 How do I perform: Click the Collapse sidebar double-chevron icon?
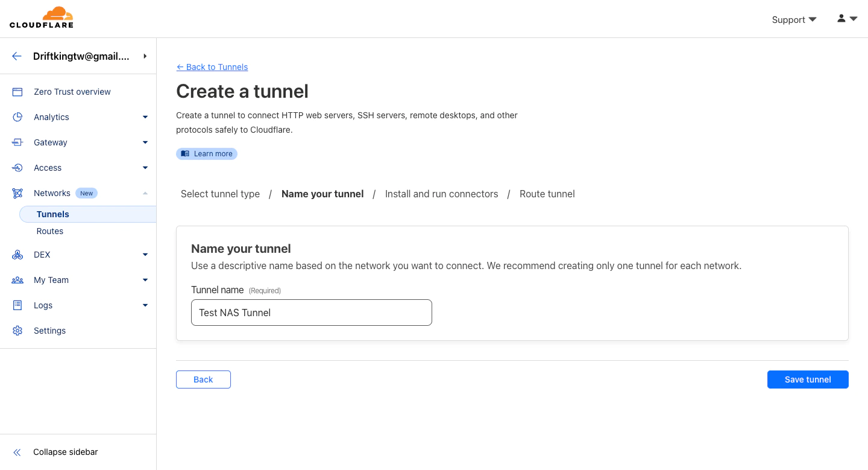click(x=17, y=452)
